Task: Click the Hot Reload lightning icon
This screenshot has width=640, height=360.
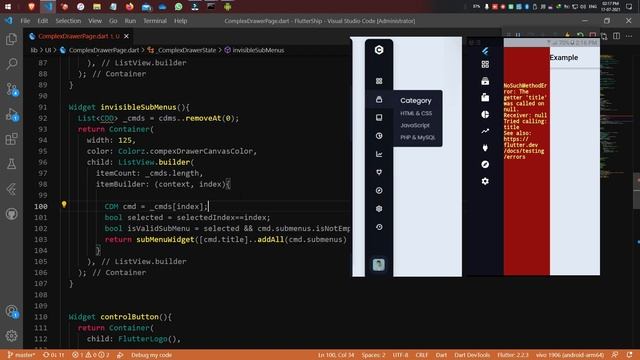Action: coord(567,36)
